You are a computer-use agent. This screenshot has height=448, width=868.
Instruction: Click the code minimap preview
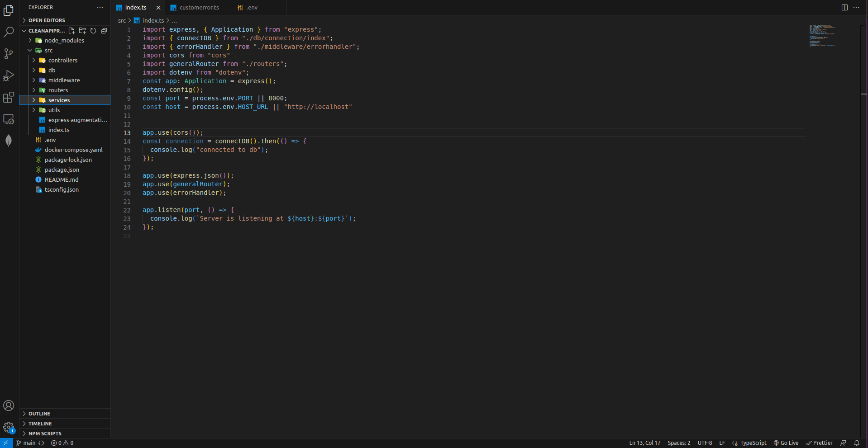click(822, 36)
